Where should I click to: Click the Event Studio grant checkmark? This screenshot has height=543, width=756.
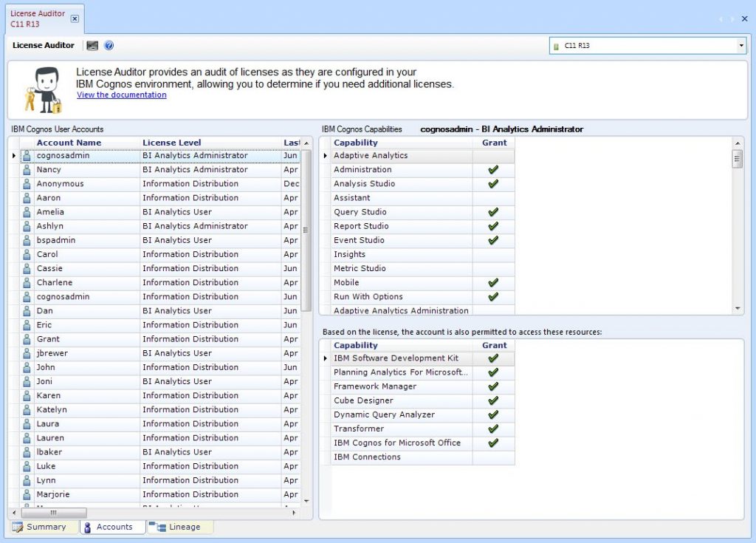tap(493, 240)
